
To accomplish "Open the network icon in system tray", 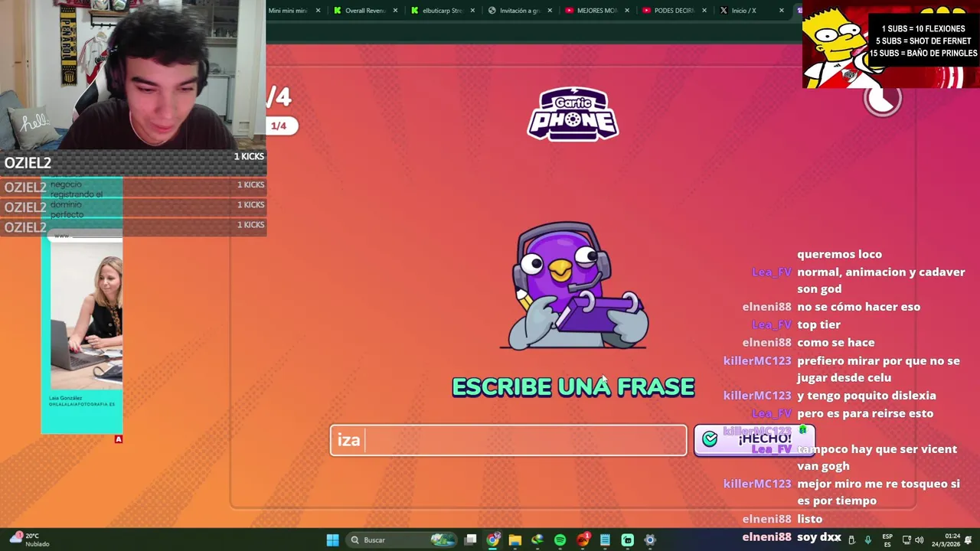I will click(906, 540).
